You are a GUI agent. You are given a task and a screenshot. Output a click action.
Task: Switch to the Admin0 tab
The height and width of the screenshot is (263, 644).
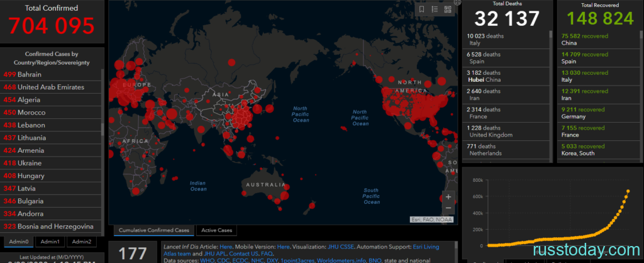pyautogui.click(x=19, y=242)
